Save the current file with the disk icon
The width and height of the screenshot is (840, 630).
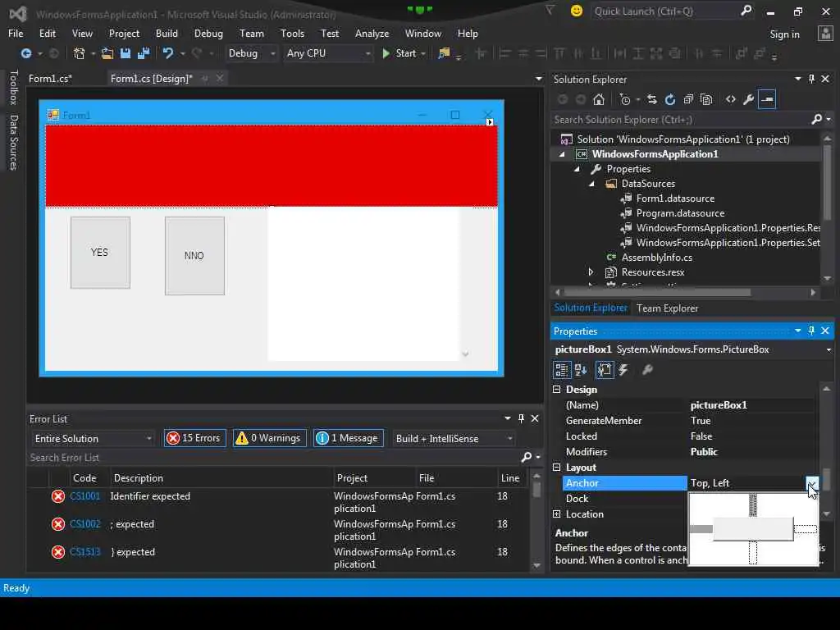pyautogui.click(x=126, y=53)
